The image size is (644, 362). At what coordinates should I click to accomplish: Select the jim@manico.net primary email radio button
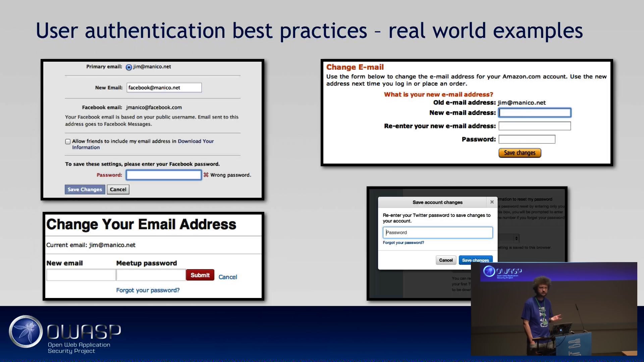(129, 67)
